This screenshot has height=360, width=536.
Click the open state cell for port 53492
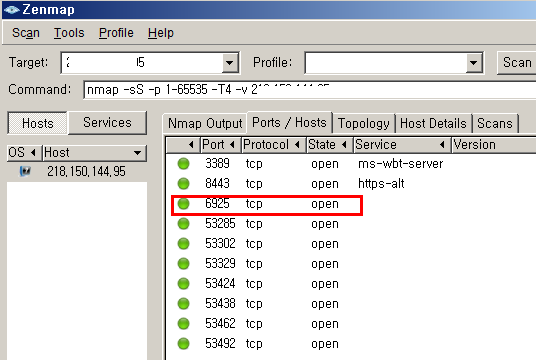pyautogui.click(x=325, y=344)
